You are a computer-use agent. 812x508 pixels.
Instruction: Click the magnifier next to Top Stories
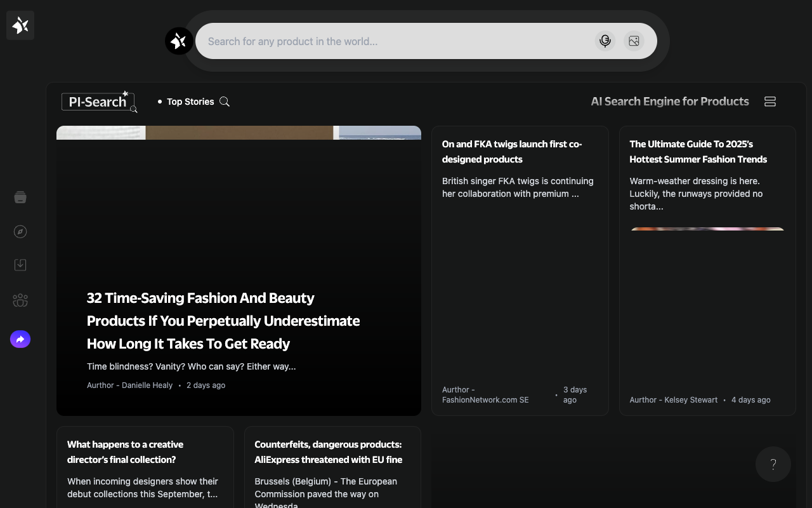(225, 102)
